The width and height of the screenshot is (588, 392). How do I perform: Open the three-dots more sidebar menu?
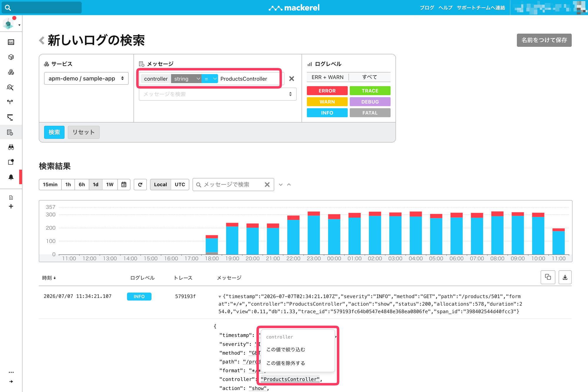[x=11, y=372]
